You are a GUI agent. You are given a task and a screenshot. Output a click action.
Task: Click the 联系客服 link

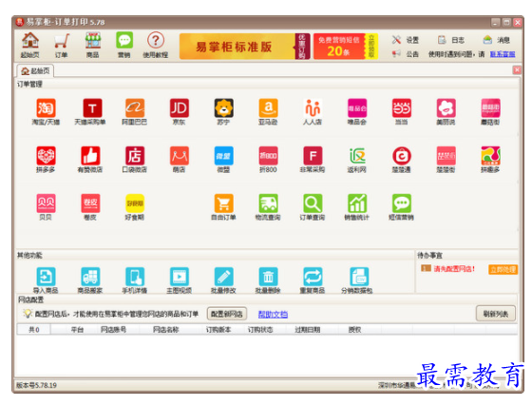(x=503, y=54)
